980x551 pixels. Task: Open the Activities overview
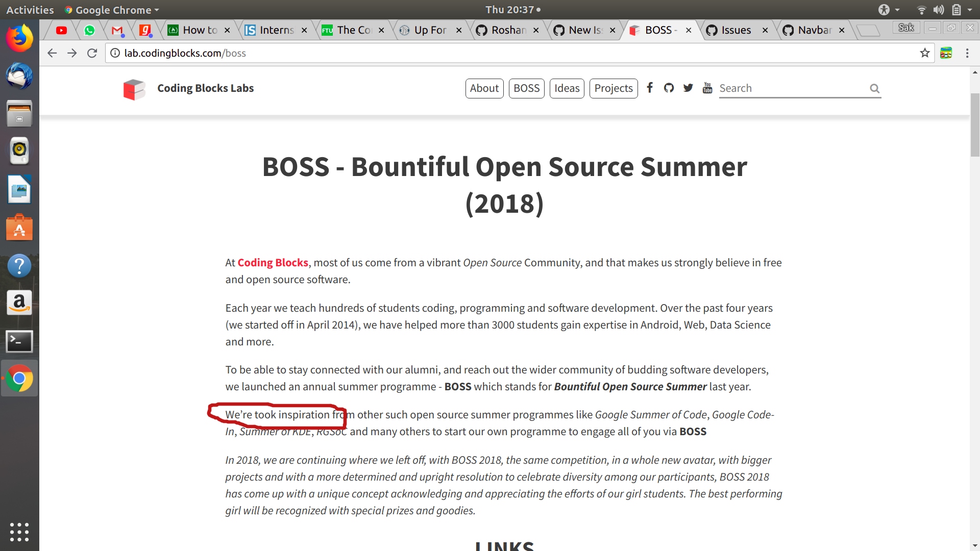pyautogui.click(x=30, y=10)
